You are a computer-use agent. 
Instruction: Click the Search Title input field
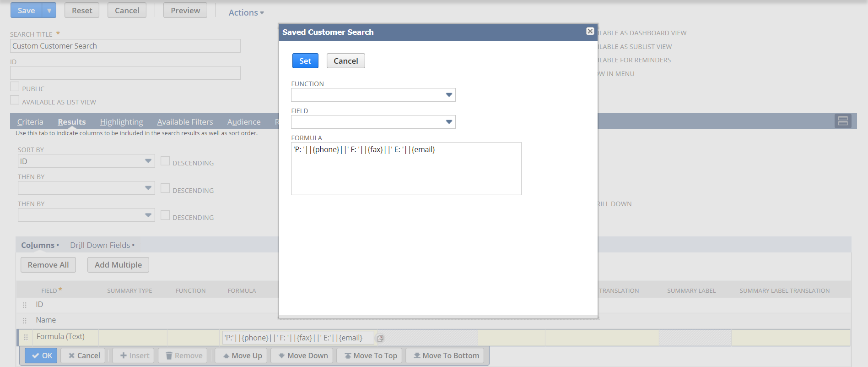coord(125,46)
